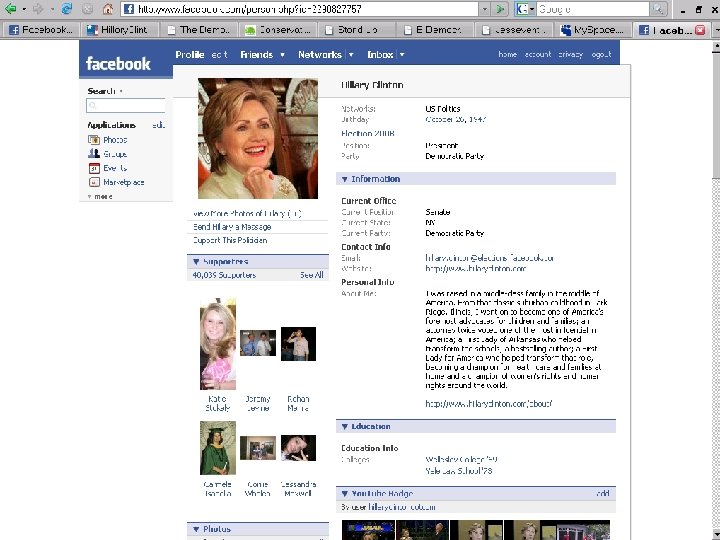Click the search magnifier button in browser search box

(x=658, y=9)
